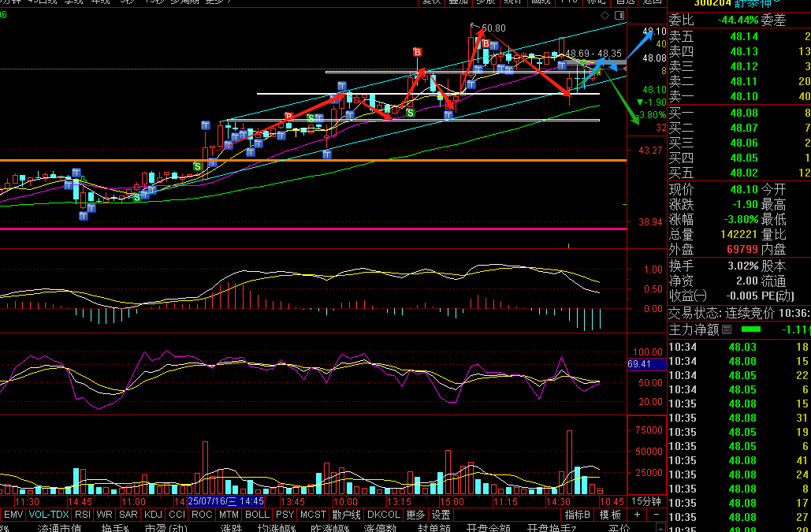This screenshot has height=532, width=811.
Task: Click the 25/07/16/三 14:45 date marker
Action: click(x=225, y=501)
